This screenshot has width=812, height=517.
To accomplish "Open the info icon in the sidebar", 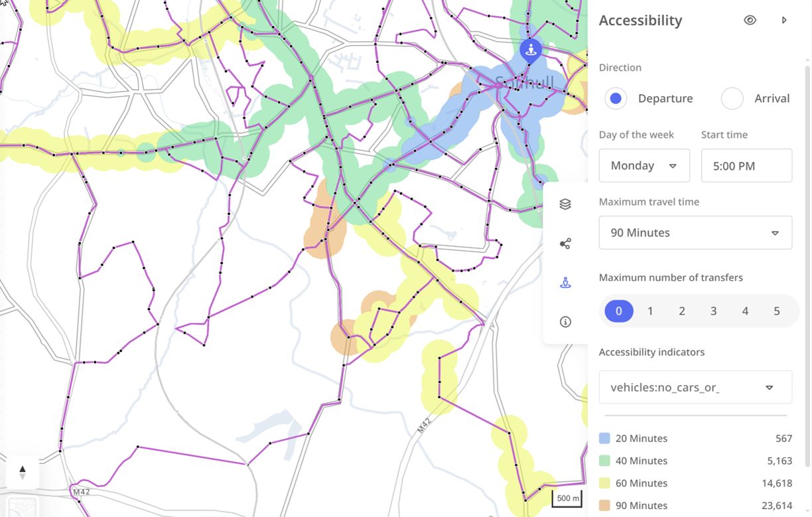I will pyautogui.click(x=565, y=321).
